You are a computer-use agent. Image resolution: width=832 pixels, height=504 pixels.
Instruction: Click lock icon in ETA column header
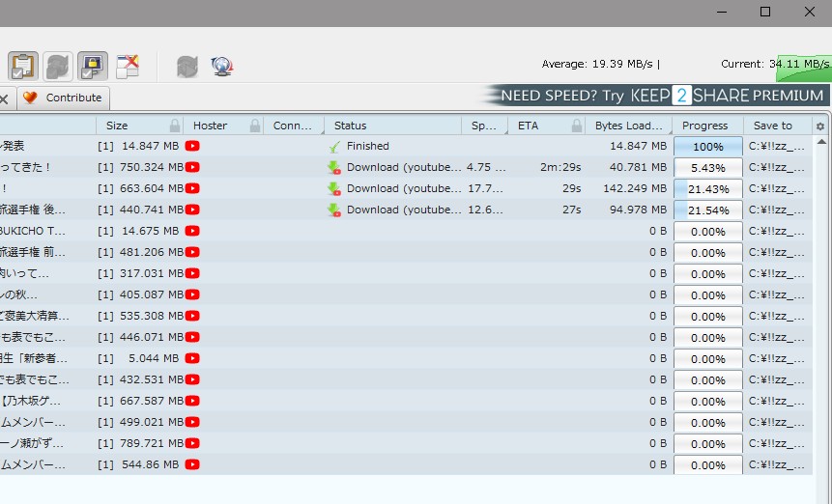click(x=577, y=126)
